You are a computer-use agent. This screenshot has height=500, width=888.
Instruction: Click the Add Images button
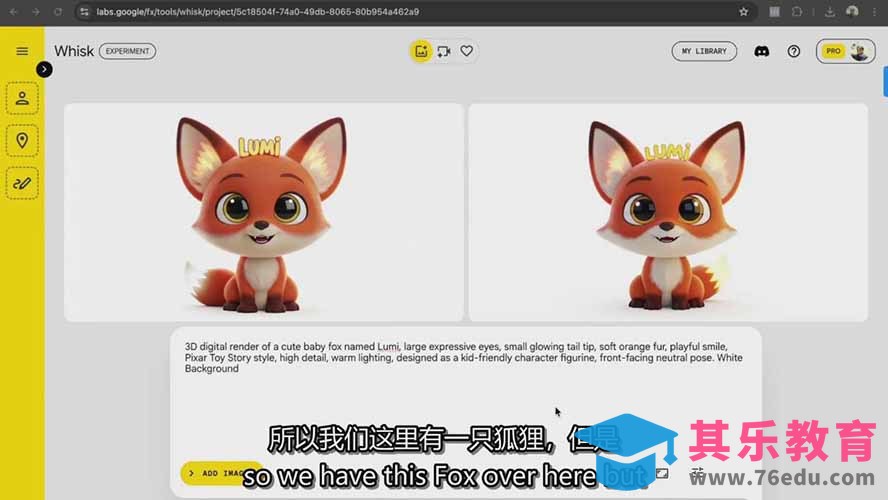pyautogui.click(x=218, y=473)
